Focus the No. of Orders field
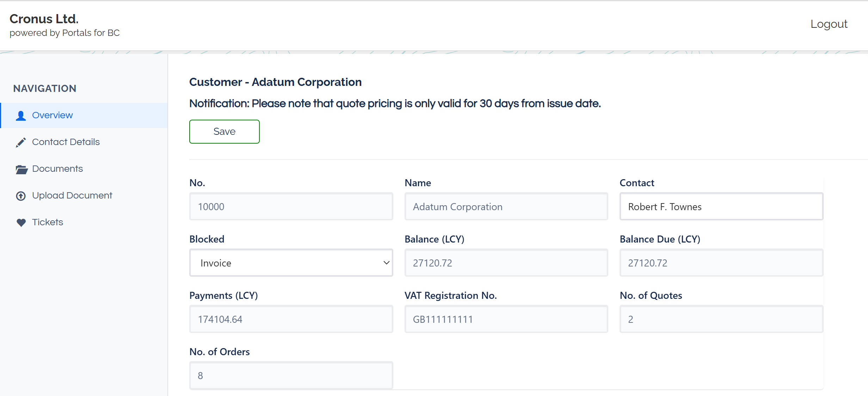 pos(291,375)
